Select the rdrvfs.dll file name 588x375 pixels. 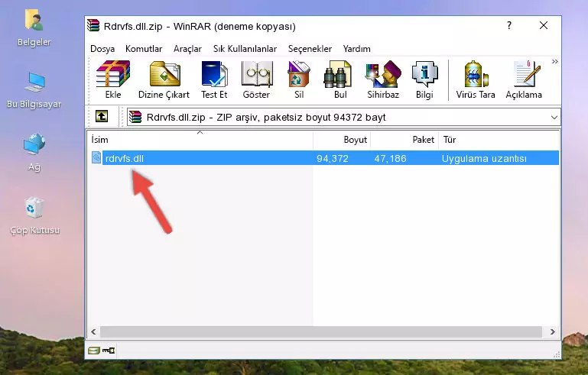(124, 158)
